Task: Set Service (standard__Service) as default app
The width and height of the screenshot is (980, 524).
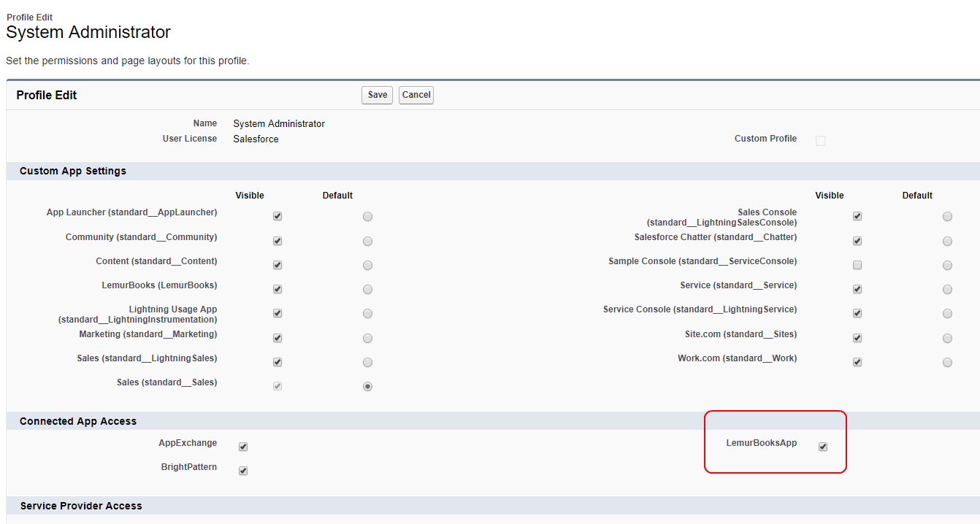Action: [x=947, y=289]
